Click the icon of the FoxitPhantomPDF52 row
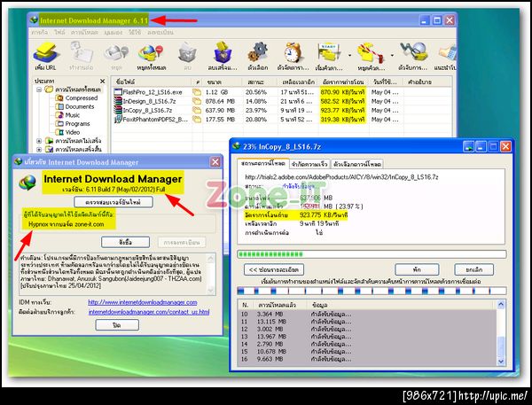The width and height of the screenshot is (532, 405). (x=118, y=119)
